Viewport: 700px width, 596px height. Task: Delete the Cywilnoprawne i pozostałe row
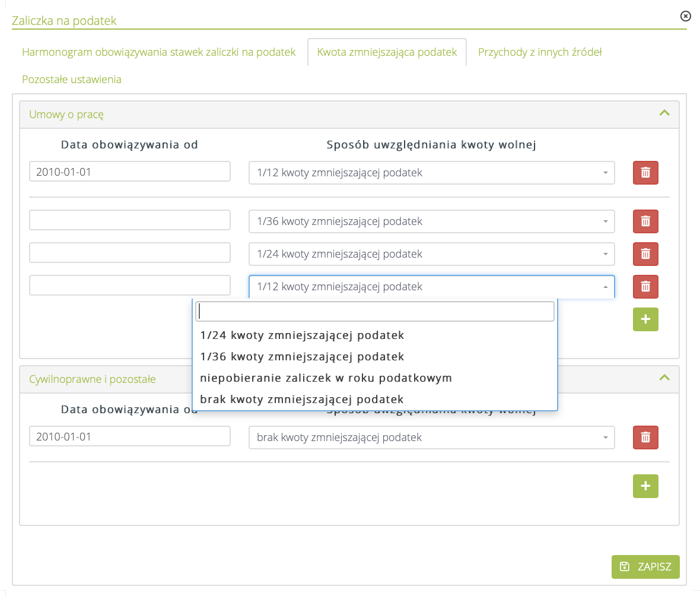tap(645, 438)
